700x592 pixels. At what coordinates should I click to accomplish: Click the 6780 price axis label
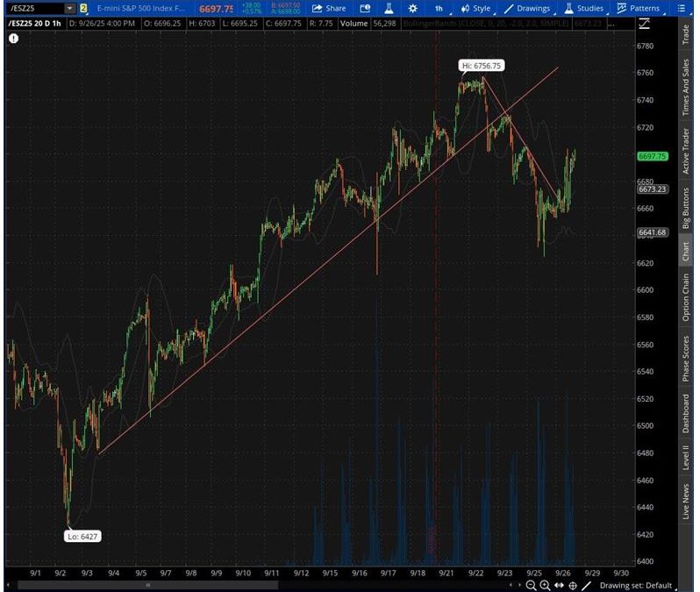(645, 46)
